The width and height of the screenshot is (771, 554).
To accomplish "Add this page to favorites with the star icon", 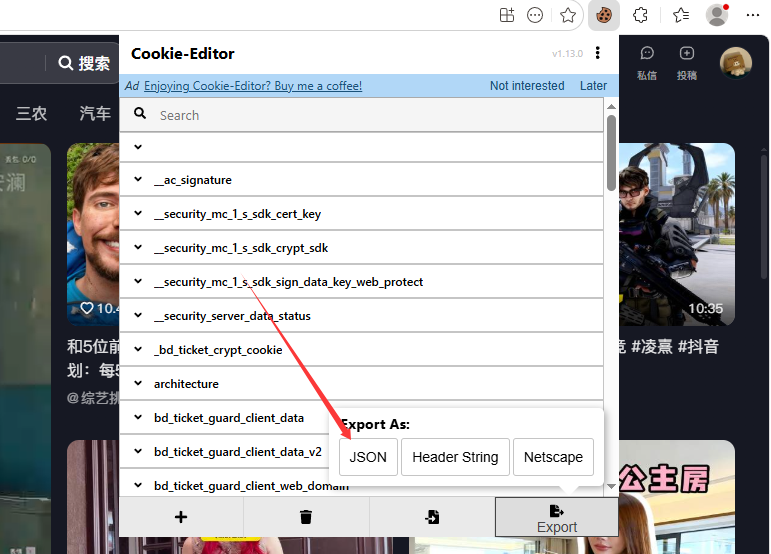I will [567, 15].
